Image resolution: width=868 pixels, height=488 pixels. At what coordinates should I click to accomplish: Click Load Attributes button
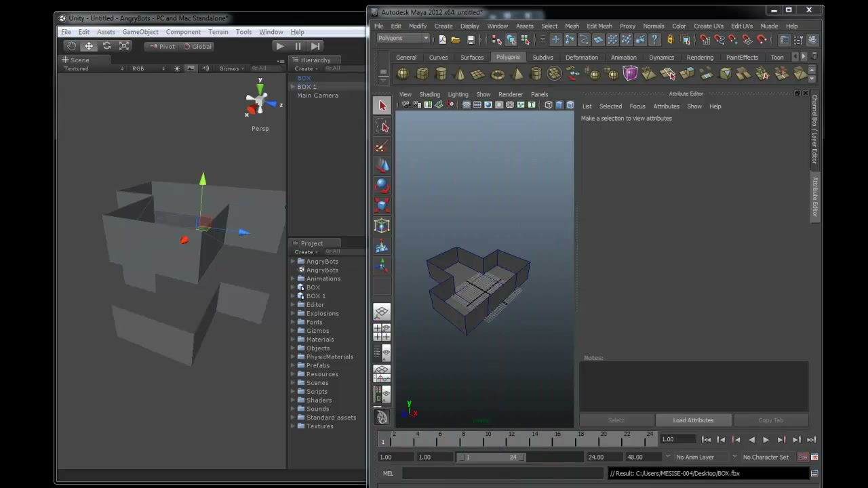pyautogui.click(x=693, y=420)
